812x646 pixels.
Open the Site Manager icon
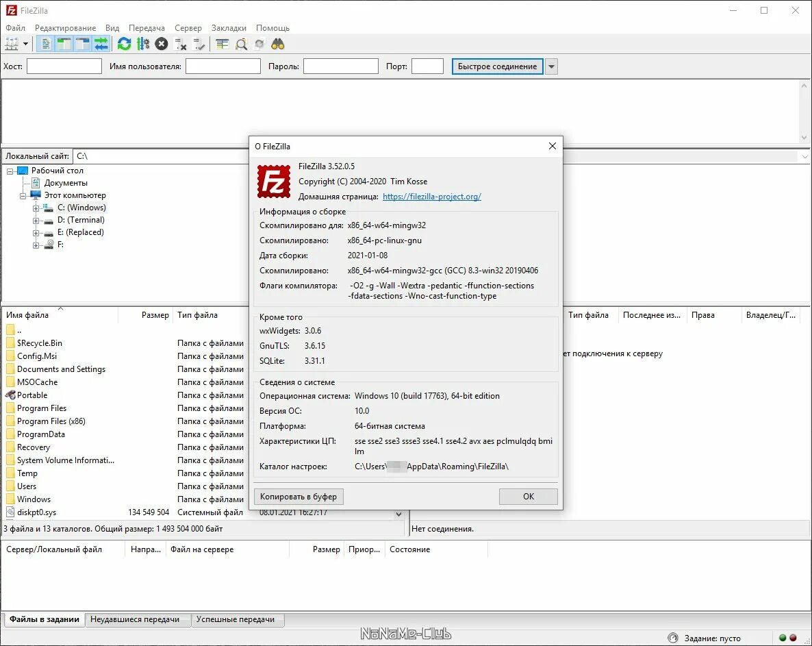point(12,44)
